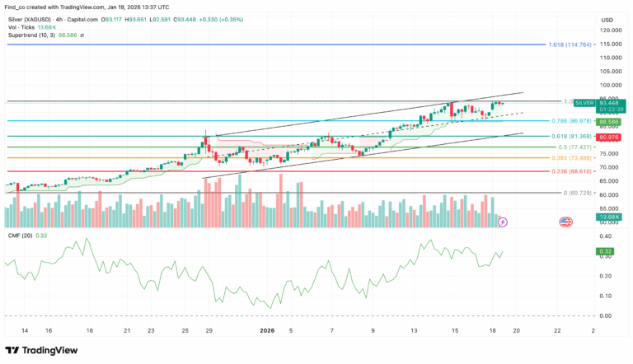Click the 13 date on time axis
The image size is (633, 364).
414,330
